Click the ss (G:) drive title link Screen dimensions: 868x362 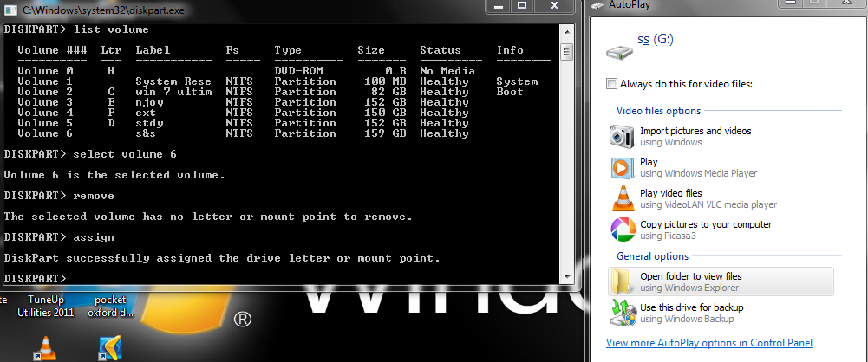click(x=656, y=39)
